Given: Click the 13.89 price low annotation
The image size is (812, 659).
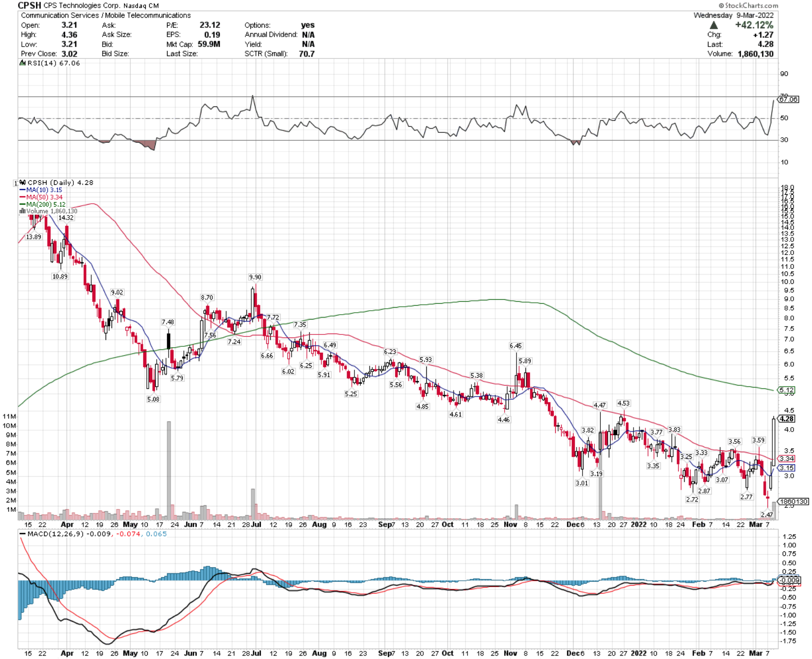Looking at the screenshot, I should (34, 237).
